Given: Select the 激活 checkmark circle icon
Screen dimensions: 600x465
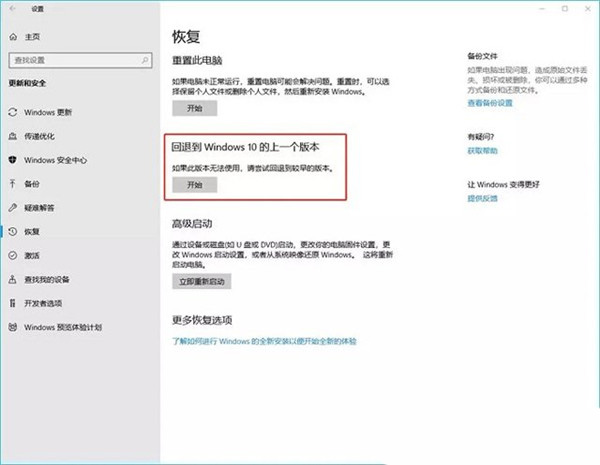Looking at the screenshot, I should [x=12, y=255].
